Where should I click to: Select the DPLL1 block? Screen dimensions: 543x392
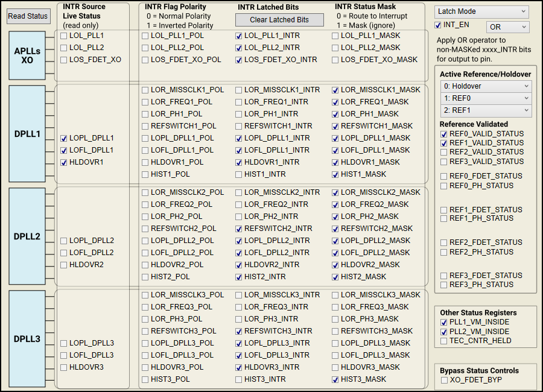[27, 134]
